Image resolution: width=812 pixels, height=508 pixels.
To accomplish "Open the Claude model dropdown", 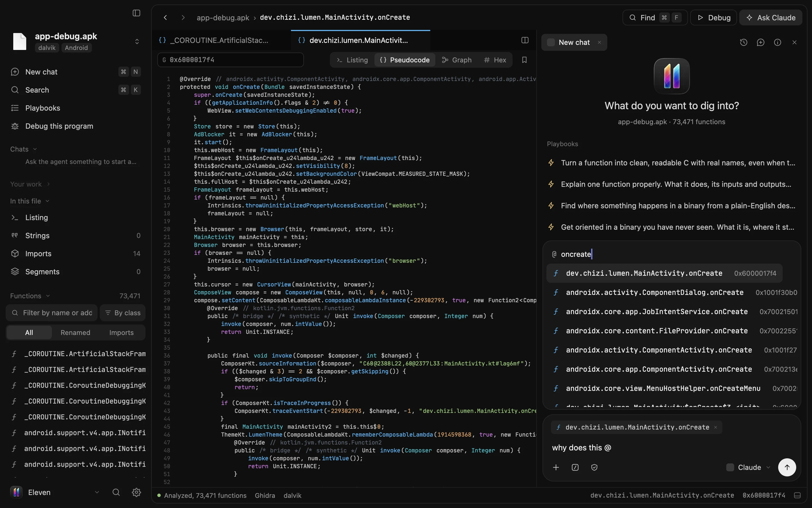I will pyautogui.click(x=749, y=467).
